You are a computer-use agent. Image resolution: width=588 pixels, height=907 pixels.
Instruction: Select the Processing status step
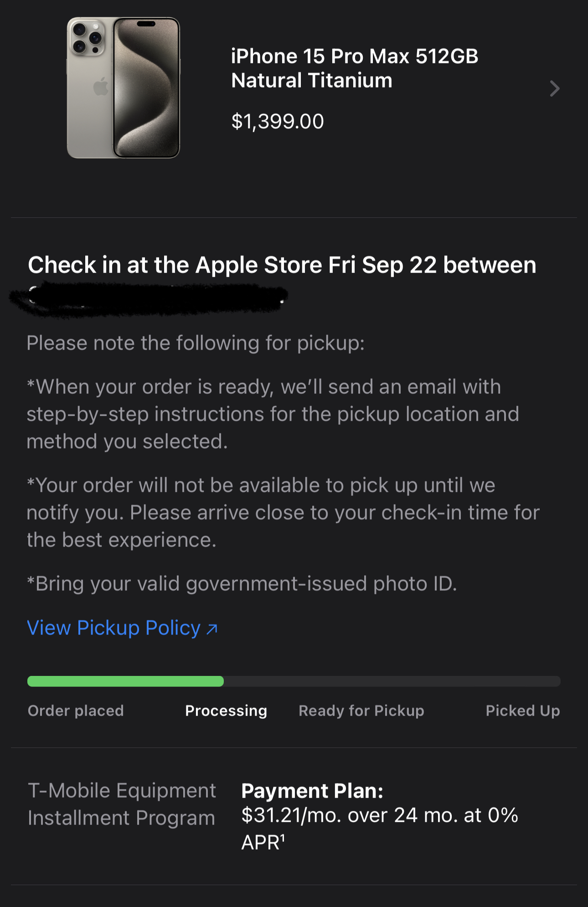point(226,711)
